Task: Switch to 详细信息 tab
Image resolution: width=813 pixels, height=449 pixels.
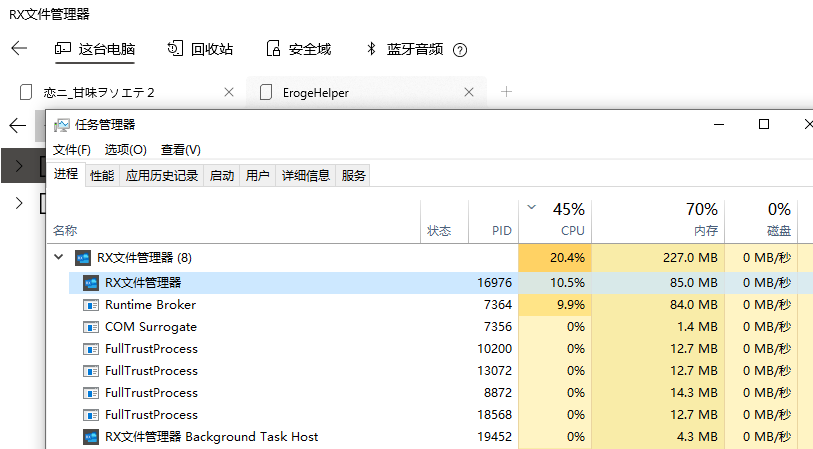Action: 306,176
